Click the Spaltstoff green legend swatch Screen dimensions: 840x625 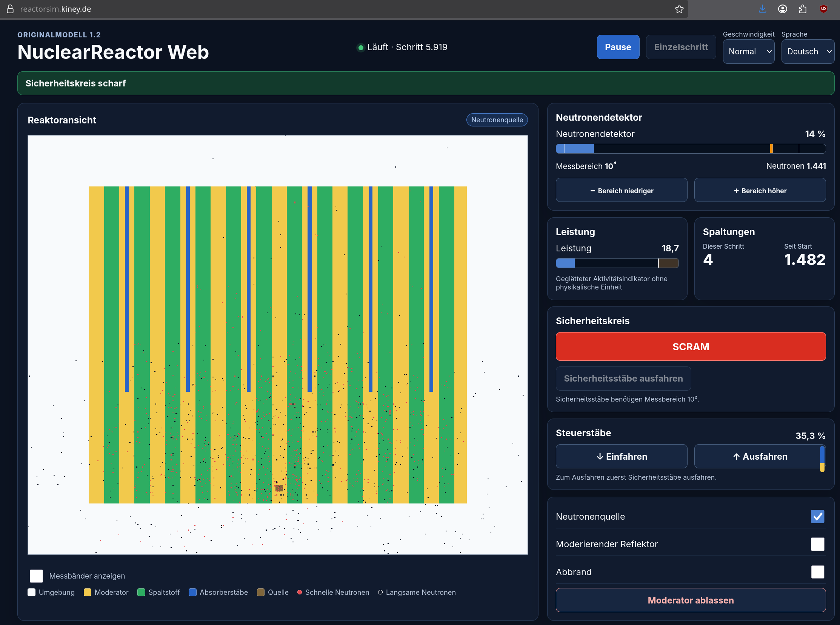point(142,592)
